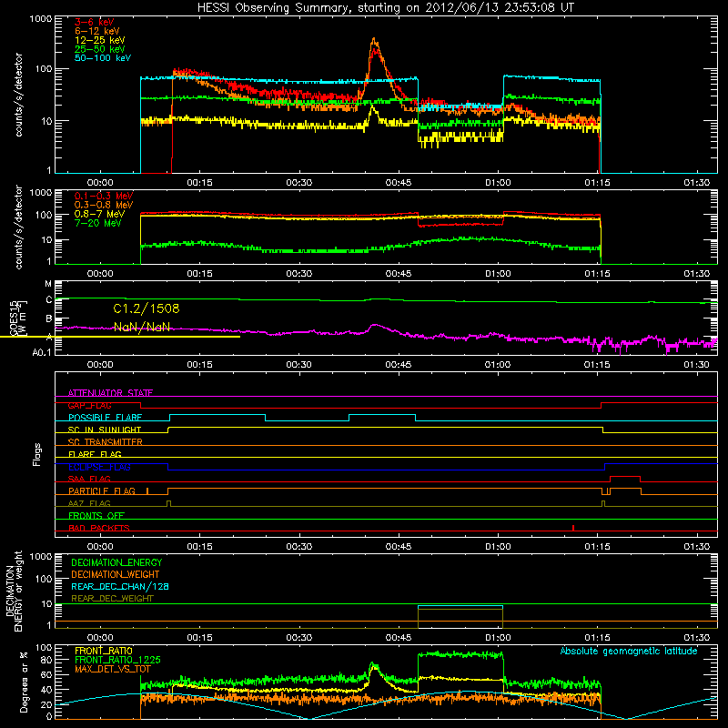The width and height of the screenshot is (728, 728).
Task: Click the Flags y-axis title
Action: point(36,454)
